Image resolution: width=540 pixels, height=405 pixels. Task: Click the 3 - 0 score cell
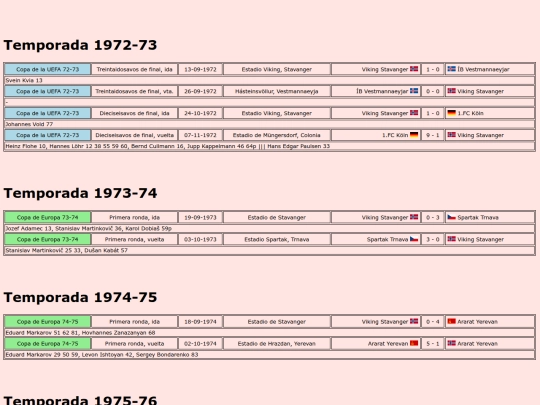point(433,239)
